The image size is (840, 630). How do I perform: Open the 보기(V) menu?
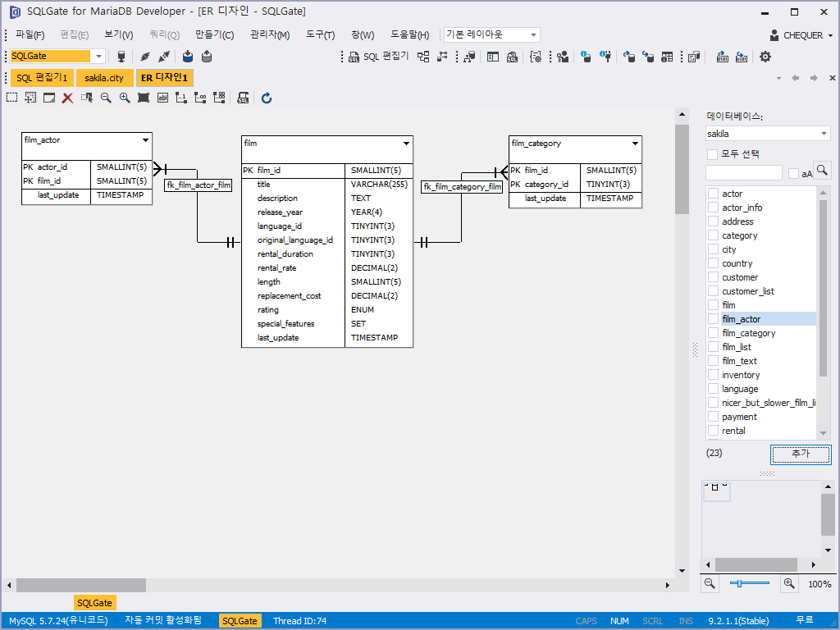[118, 34]
